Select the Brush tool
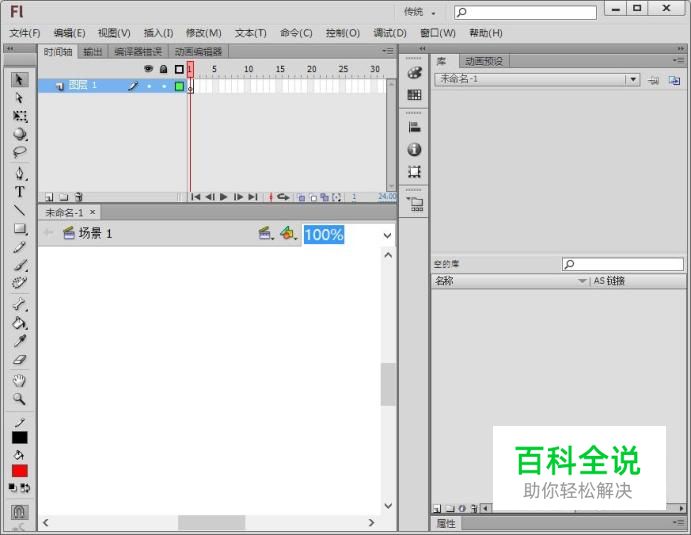The height and width of the screenshot is (535, 691). coord(19,265)
